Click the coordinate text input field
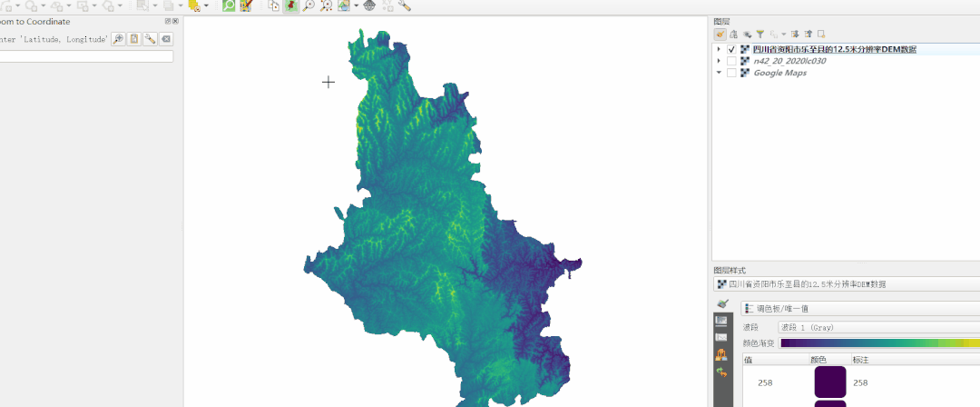This screenshot has height=407, width=980. click(x=86, y=56)
